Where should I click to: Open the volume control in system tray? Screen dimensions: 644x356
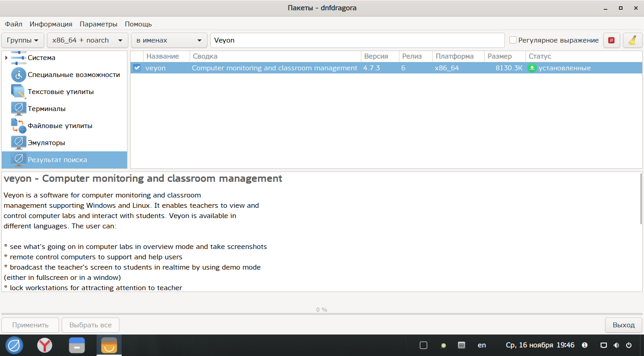616,345
